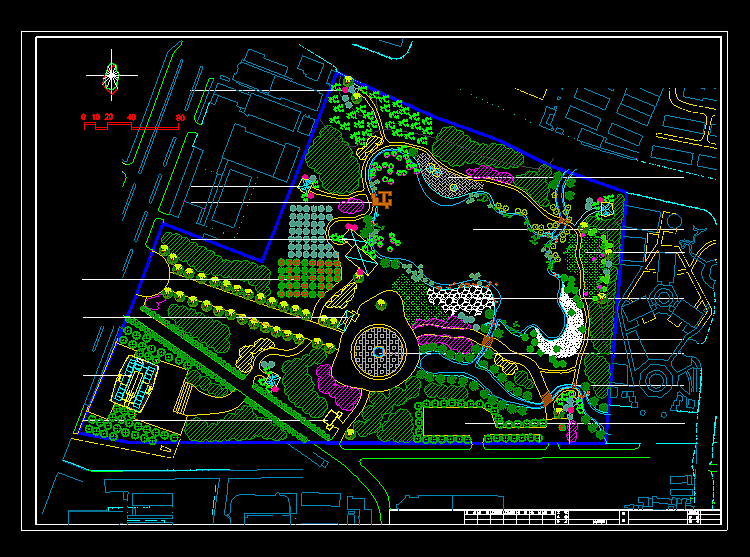Click the scale label "80"
750x557 pixels.
[180, 118]
